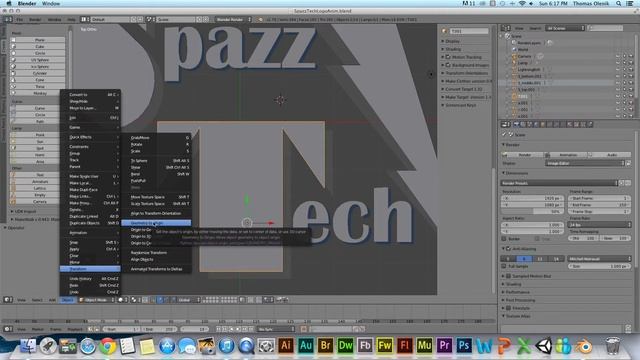Click the outliner search field
This screenshot has height=360, width=640.
click(606, 28)
